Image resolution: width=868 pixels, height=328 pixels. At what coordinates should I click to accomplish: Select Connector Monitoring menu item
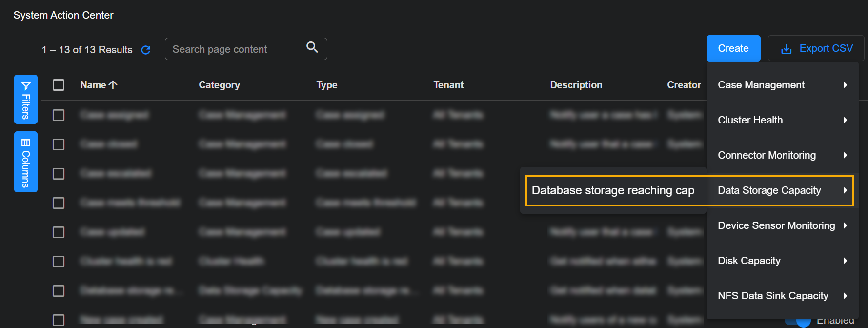(x=767, y=155)
